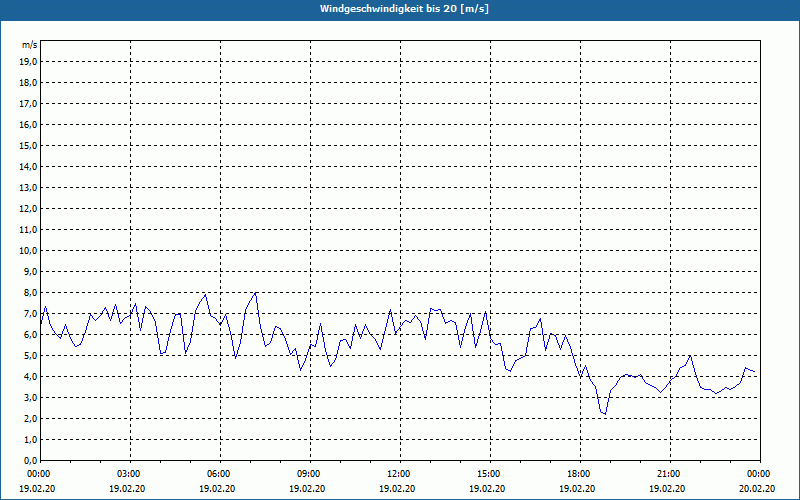Click the 09:00 time label
The height and width of the screenshot is (500, 800).
click(311, 474)
